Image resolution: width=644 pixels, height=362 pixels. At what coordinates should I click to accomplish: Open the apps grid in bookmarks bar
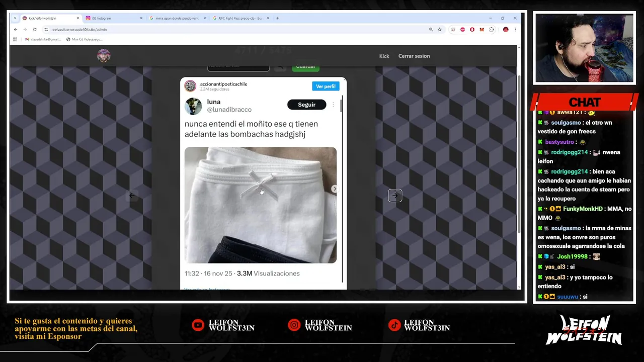pos(15,39)
